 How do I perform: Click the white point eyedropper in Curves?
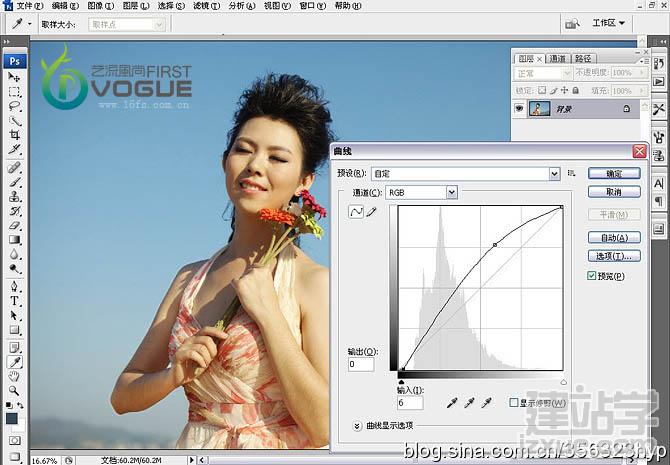point(486,403)
